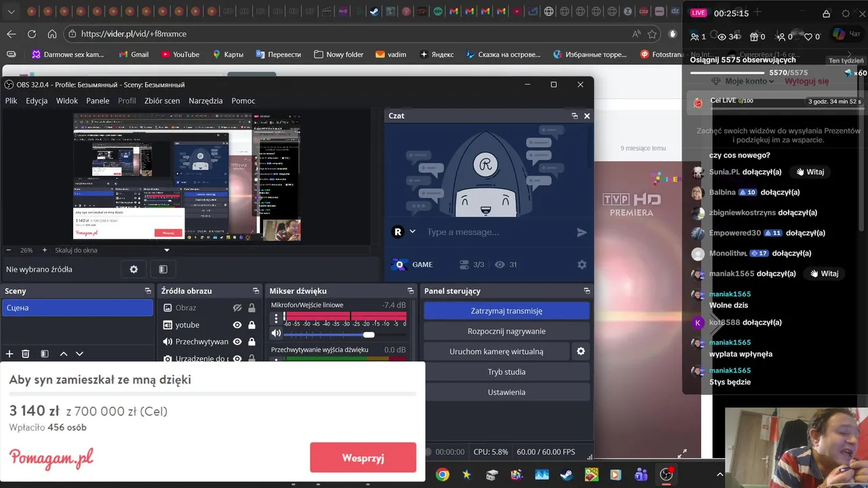Open chat settings gear icon
This screenshot has height=488, width=868.
pyautogui.click(x=582, y=265)
